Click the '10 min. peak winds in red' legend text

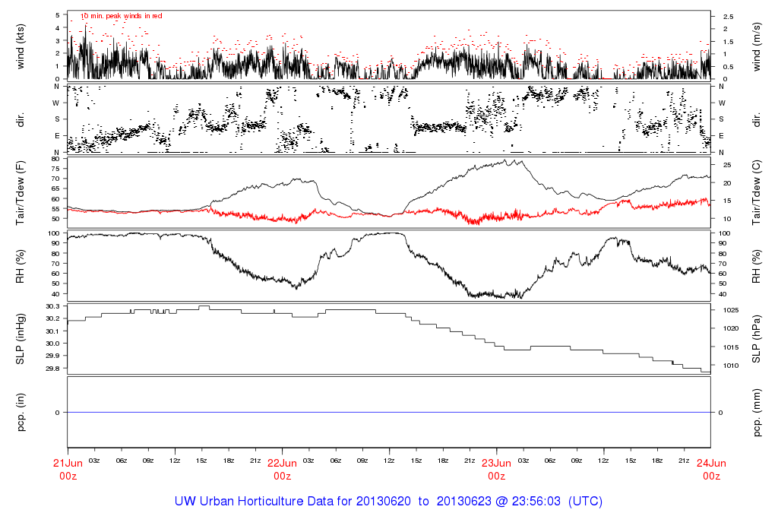(122, 16)
